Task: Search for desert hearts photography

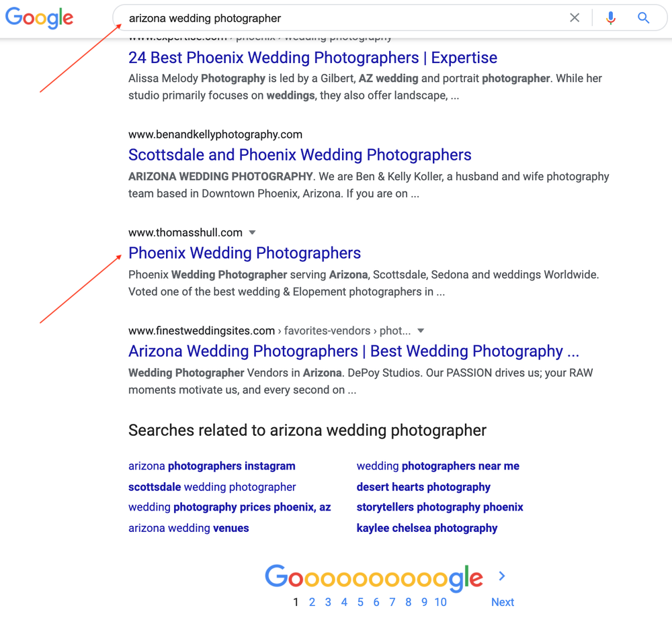Action: tap(423, 487)
